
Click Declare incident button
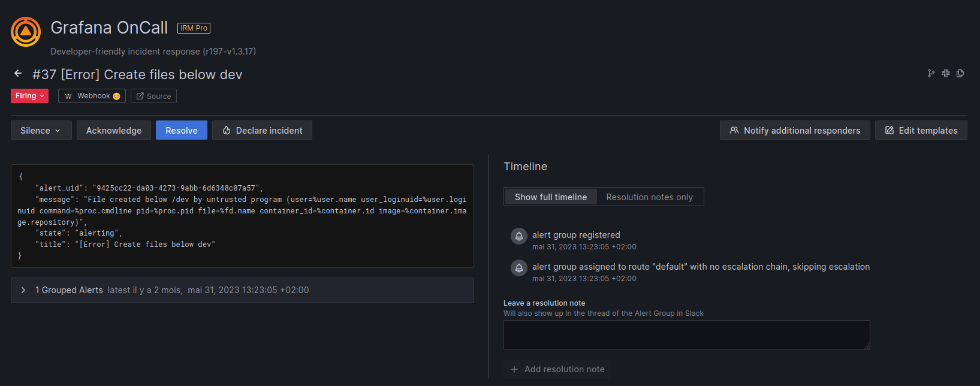(262, 130)
